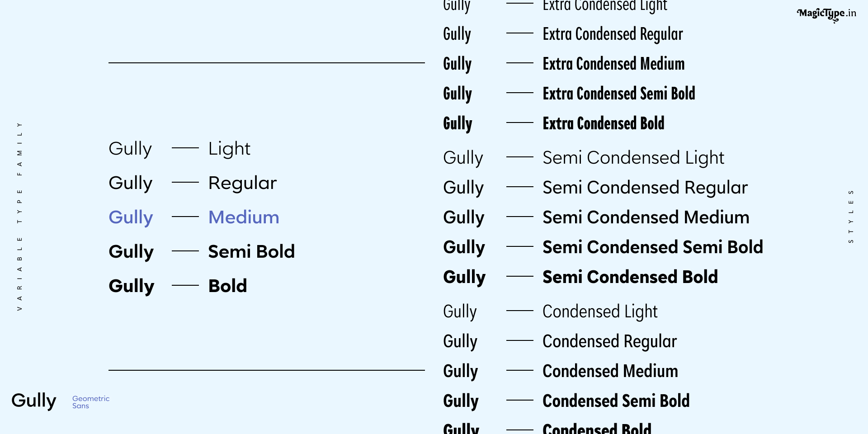Click the MagicType.in logo
This screenshot has width=868, height=434.
click(x=826, y=14)
